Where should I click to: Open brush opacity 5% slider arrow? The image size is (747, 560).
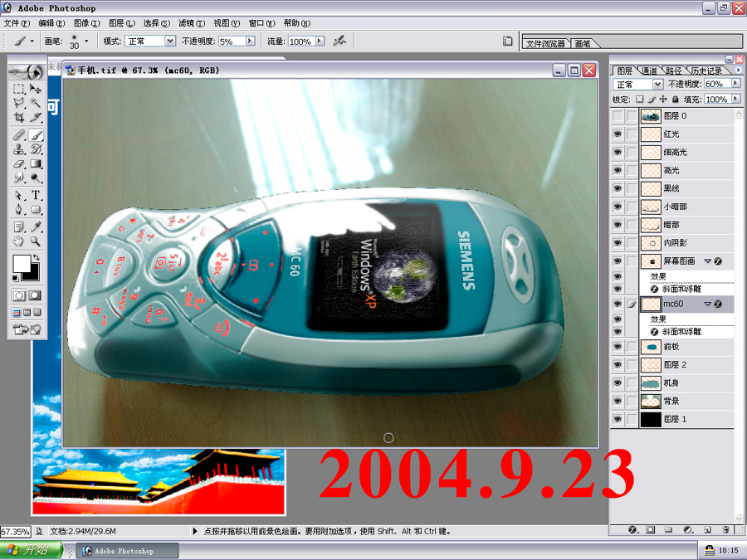pos(250,41)
